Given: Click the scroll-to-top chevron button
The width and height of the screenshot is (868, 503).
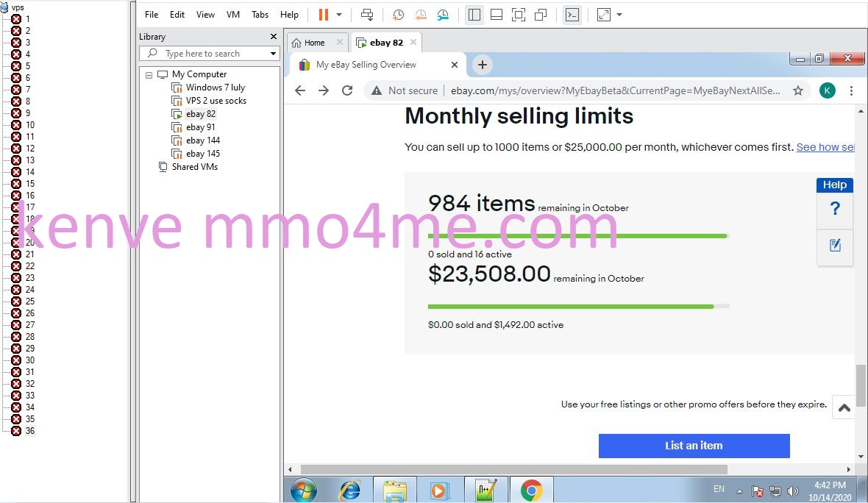Looking at the screenshot, I should point(844,408).
